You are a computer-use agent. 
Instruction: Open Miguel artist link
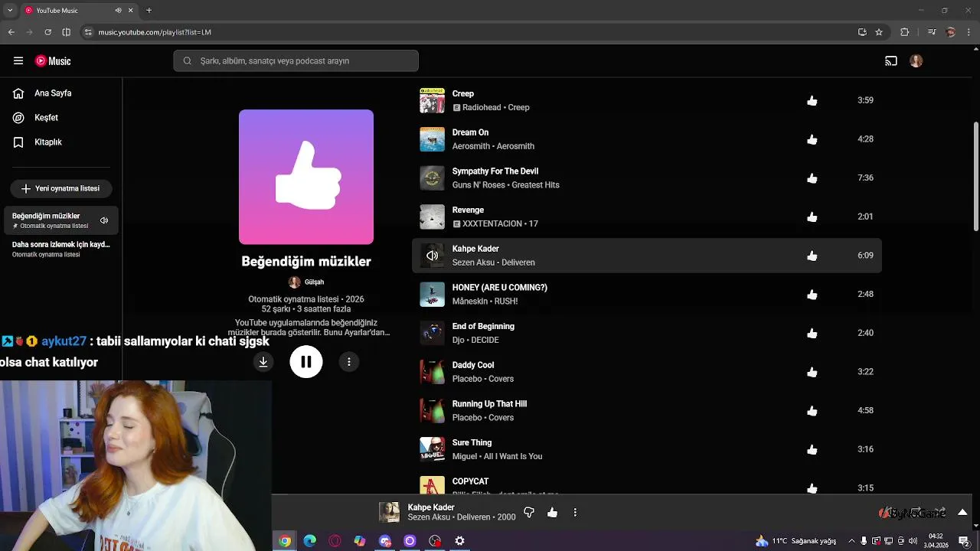[465, 457]
